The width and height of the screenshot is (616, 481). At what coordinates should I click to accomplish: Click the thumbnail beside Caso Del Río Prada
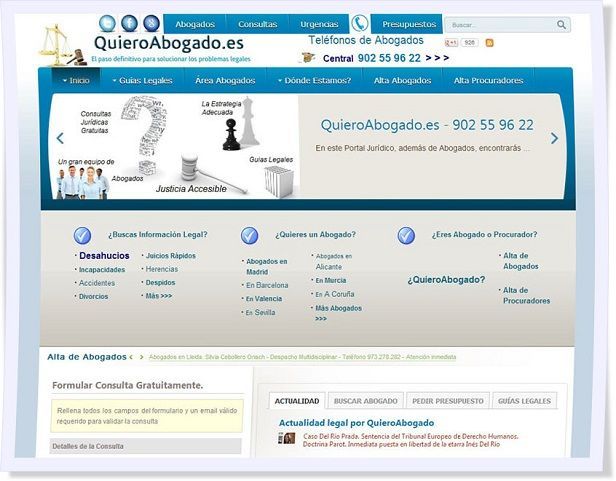point(287,438)
